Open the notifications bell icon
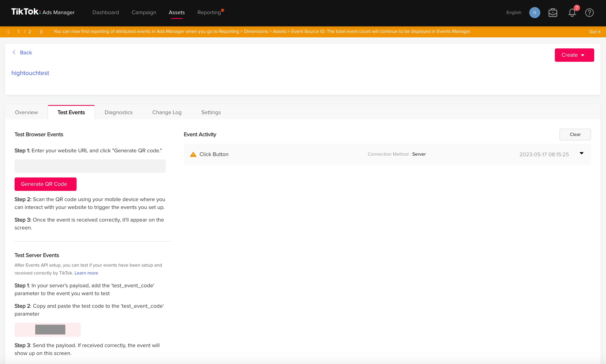 coord(572,13)
